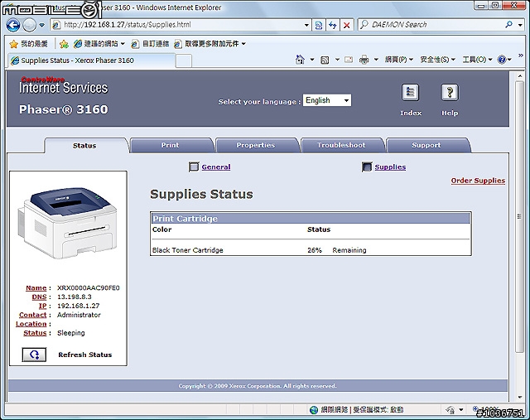Open the 安全性(S) Safety menu

pos(437,60)
